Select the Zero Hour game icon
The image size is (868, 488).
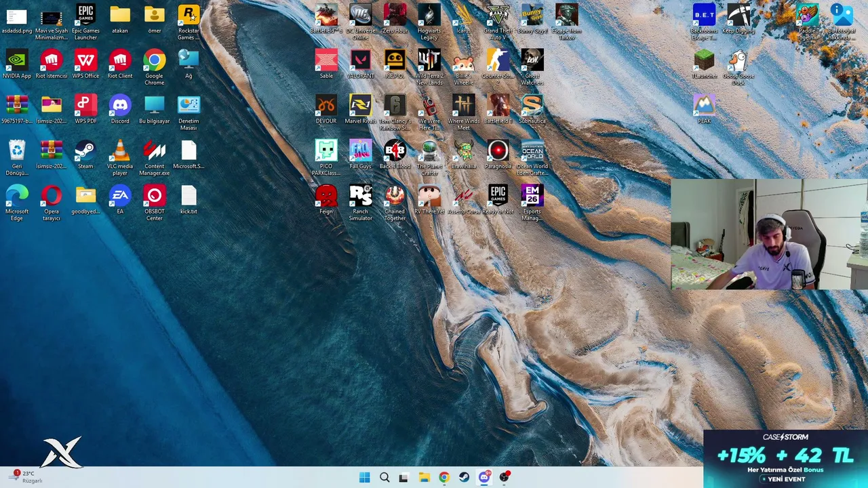point(395,19)
